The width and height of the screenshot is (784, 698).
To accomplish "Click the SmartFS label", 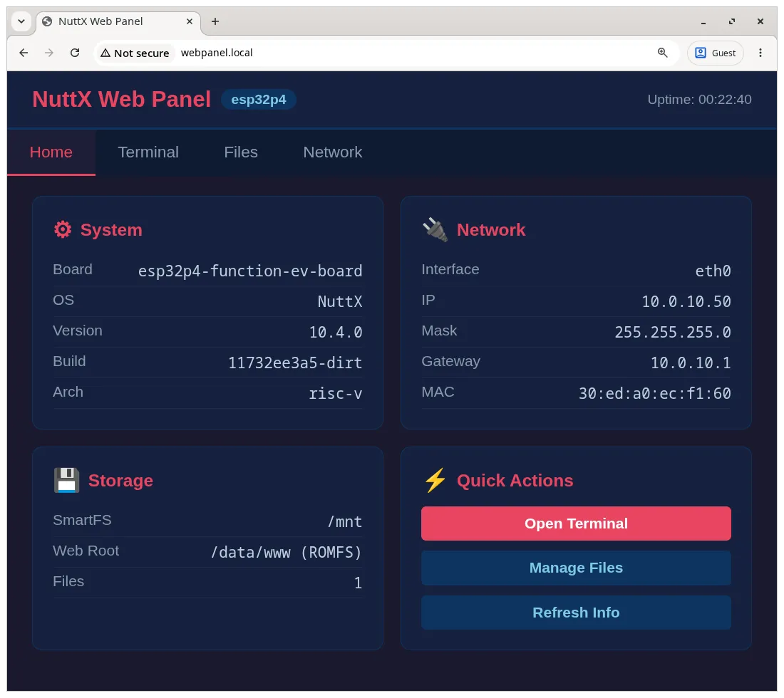I will click(82, 520).
